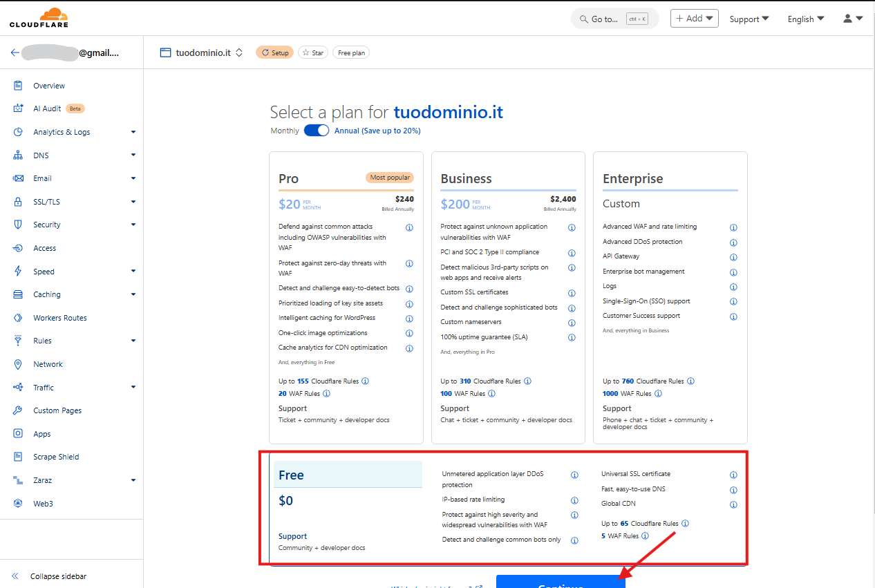Click info icon for Intelligent caching for WordPress
Viewport: 875px width, 588px height.
409,319
